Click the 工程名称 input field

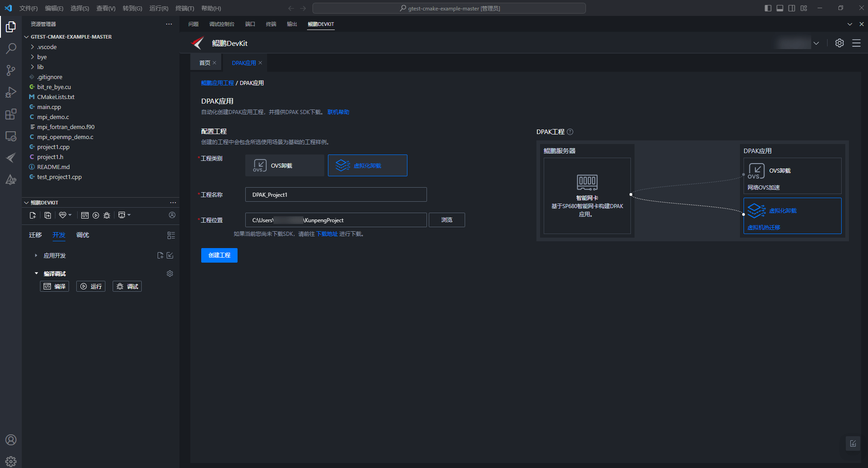(x=336, y=194)
